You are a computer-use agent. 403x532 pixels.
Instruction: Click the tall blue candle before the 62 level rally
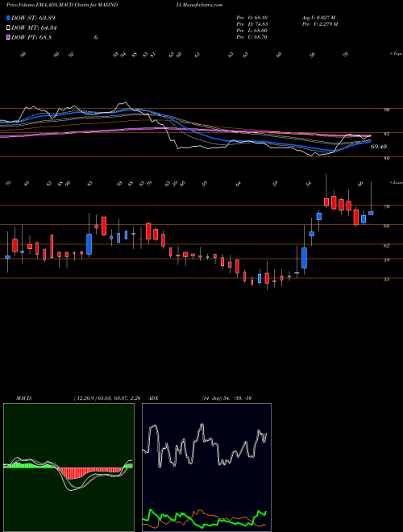click(305, 258)
